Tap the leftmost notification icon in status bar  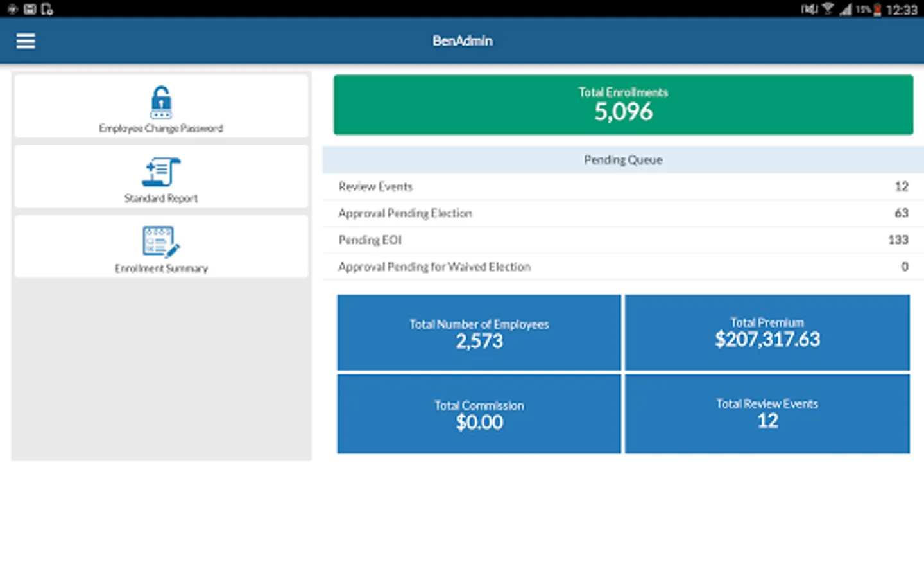pos(12,9)
